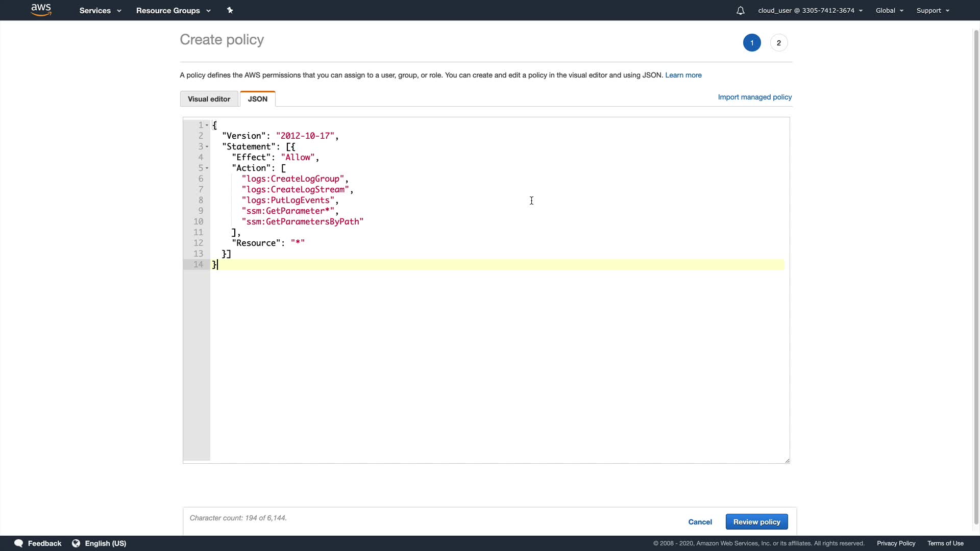Screen dimensions: 980x551
Task: Click the globe language icon
Action: pyautogui.click(x=76, y=543)
